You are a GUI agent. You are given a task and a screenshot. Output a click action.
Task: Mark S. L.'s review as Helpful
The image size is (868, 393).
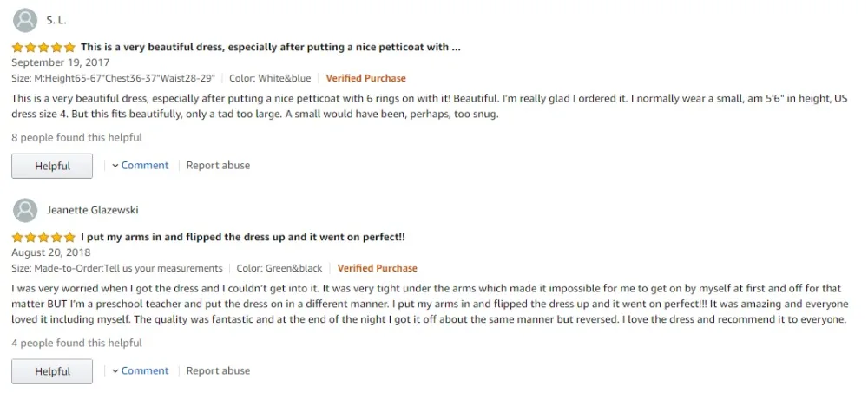[x=52, y=166]
